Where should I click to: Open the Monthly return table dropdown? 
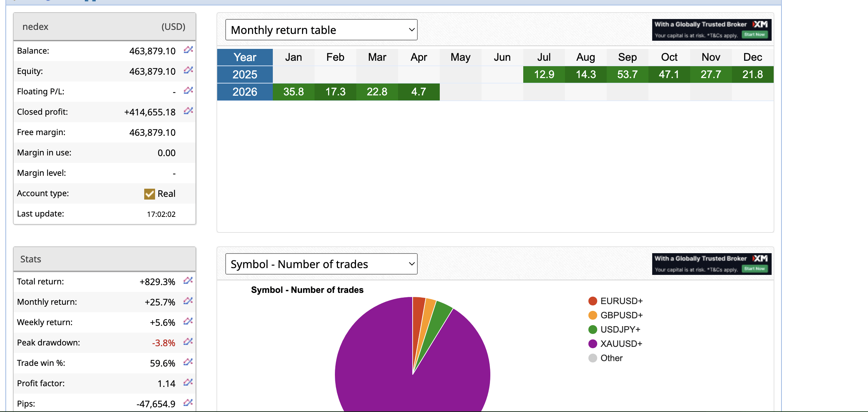point(321,30)
